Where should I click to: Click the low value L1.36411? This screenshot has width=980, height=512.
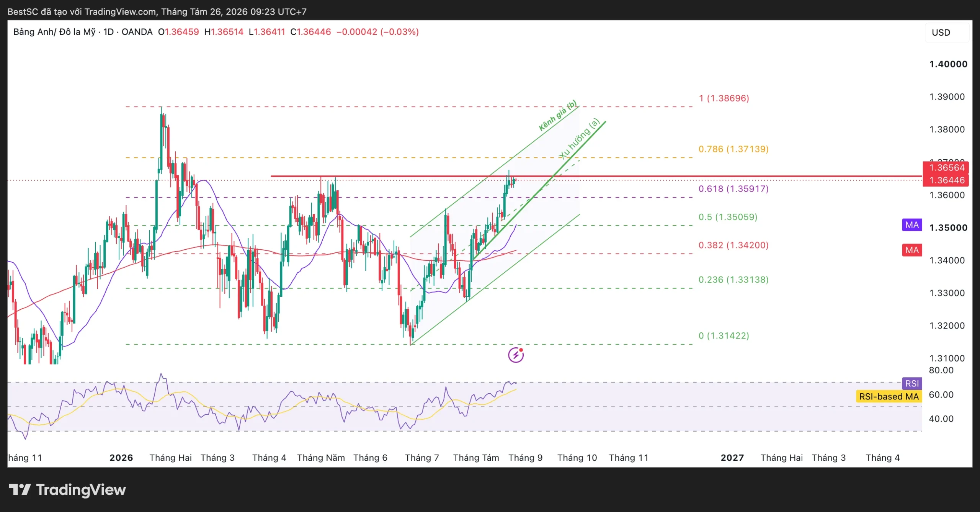point(267,32)
